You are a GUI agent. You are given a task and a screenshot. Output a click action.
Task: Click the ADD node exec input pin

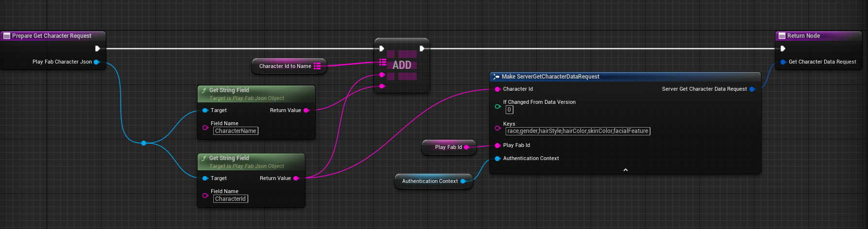[x=382, y=49]
